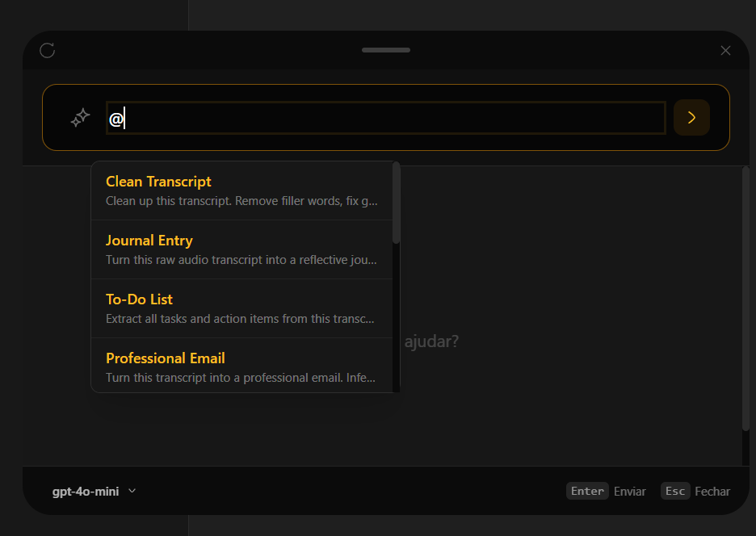This screenshot has width=756, height=536.
Task: Select the Clean Transcript template
Action: coord(241,191)
